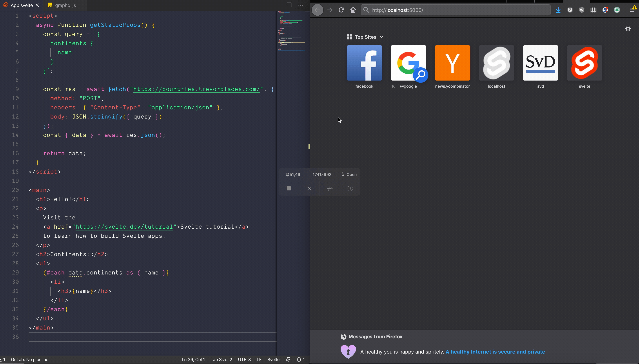Open new tab page settings gear
The height and width of the screenshot is (364, 639).
(x=628, y=29)
